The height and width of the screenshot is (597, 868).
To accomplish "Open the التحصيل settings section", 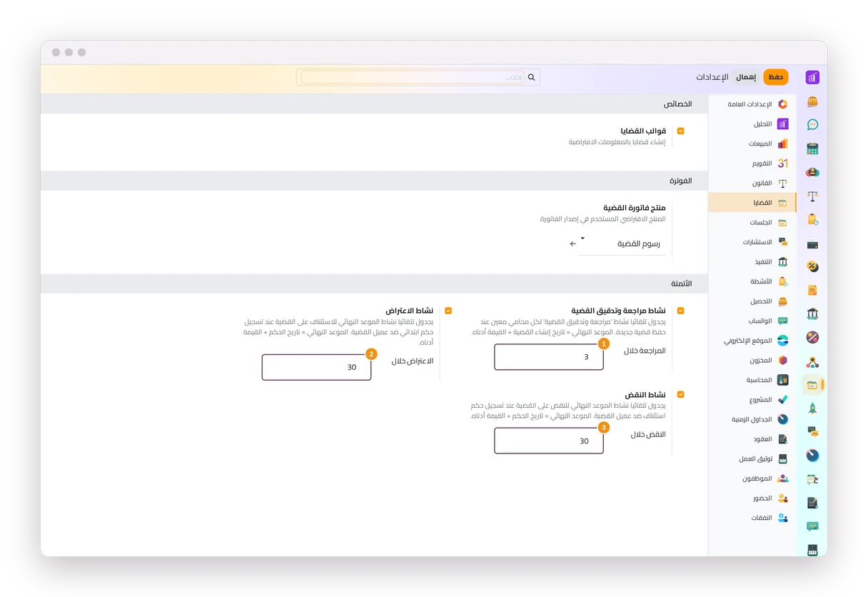I will (752, 301).
